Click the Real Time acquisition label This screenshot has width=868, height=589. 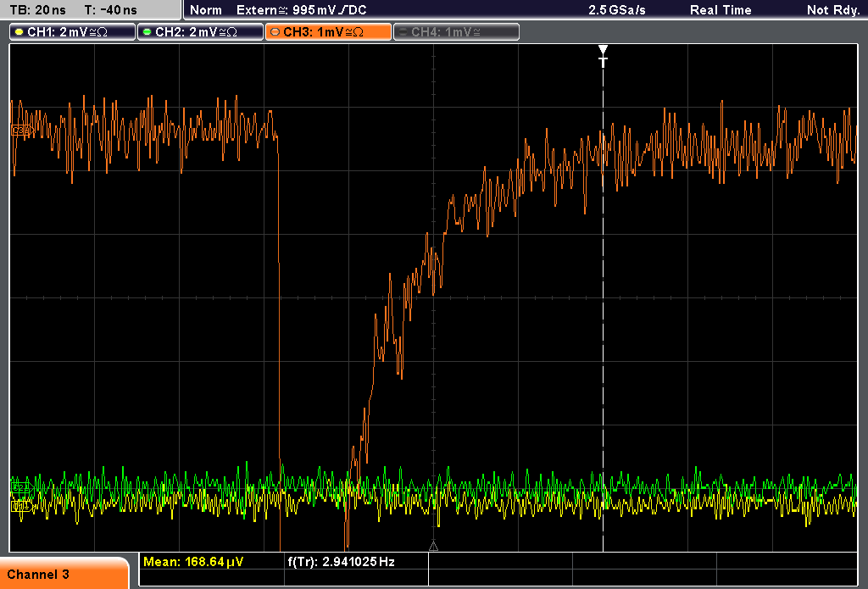[x=721, y=10]
